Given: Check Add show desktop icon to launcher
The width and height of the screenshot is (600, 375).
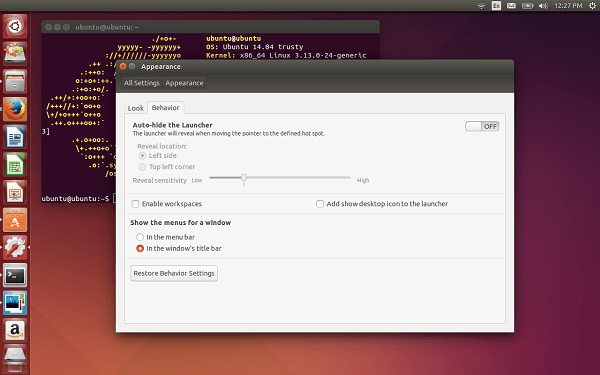Looking at the screenshot, I should point(382,204).
